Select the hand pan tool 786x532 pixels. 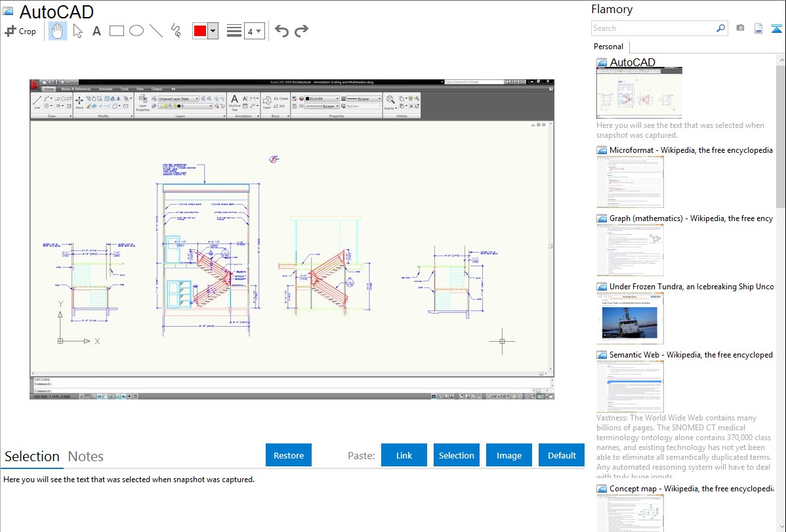pos(57,31)
